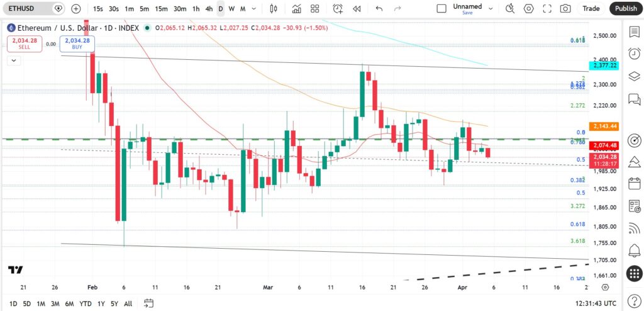Screen dimensions: 644x311
Task: Open the Alerts alarm clock sidebar icon
Action: (x=635, y=54)
